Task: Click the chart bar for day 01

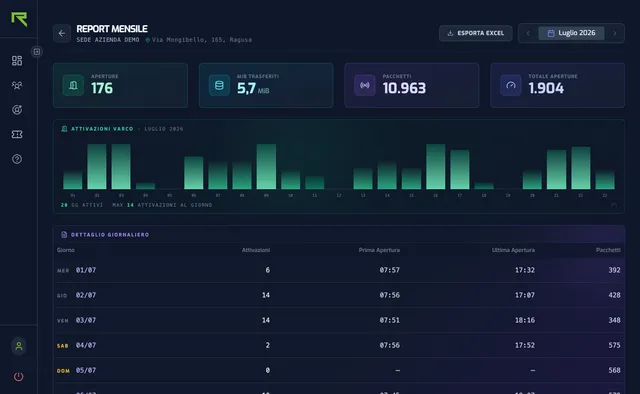Action: 73,180
